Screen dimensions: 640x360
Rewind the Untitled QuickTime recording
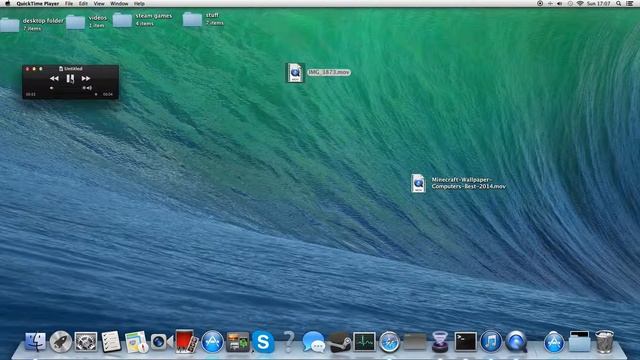(54, 78)
